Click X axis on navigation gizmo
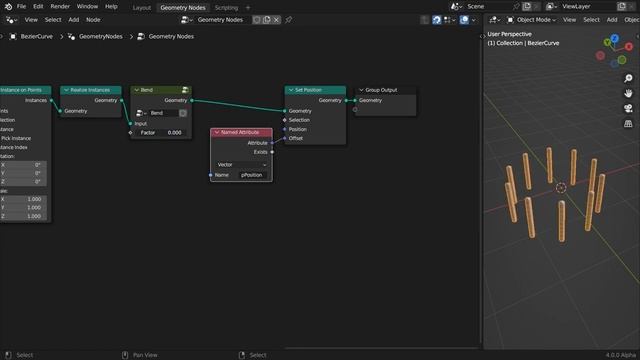The width and height of the screenshot is (640, 360). 629,47
